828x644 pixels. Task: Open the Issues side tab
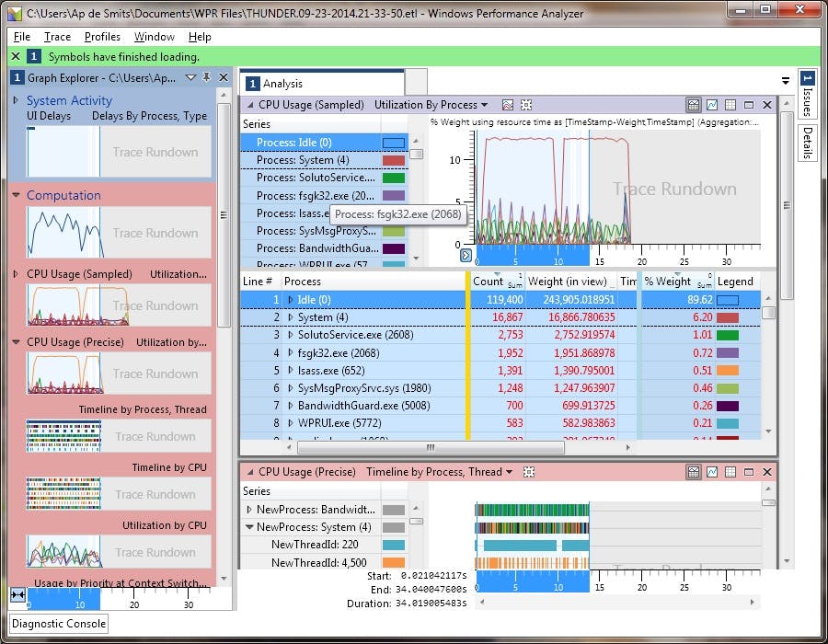[808, 96]
